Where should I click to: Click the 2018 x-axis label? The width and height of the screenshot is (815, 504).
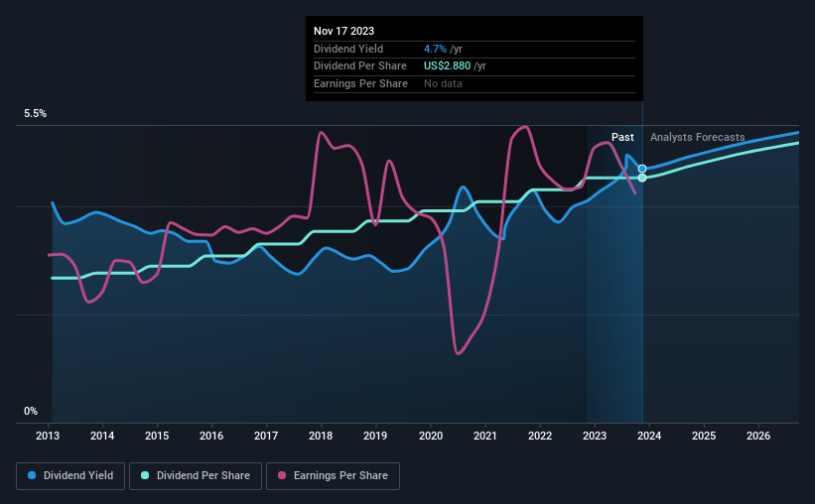[321, 436]
